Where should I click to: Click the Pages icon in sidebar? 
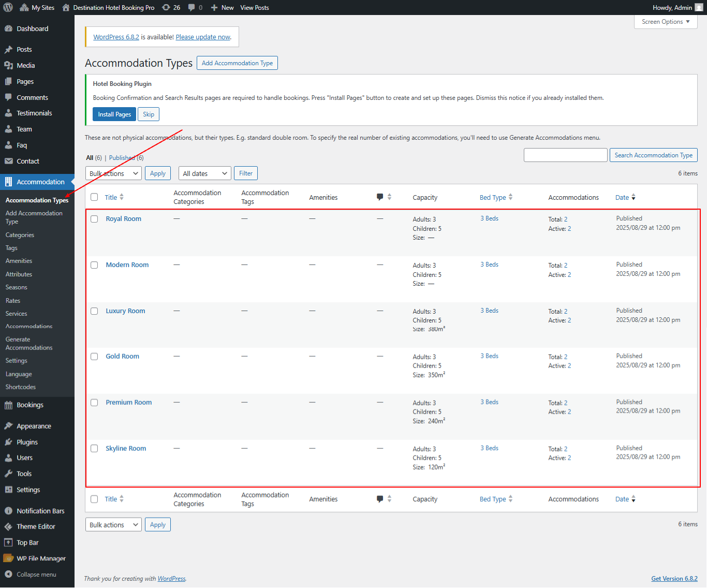click(8, 81)
